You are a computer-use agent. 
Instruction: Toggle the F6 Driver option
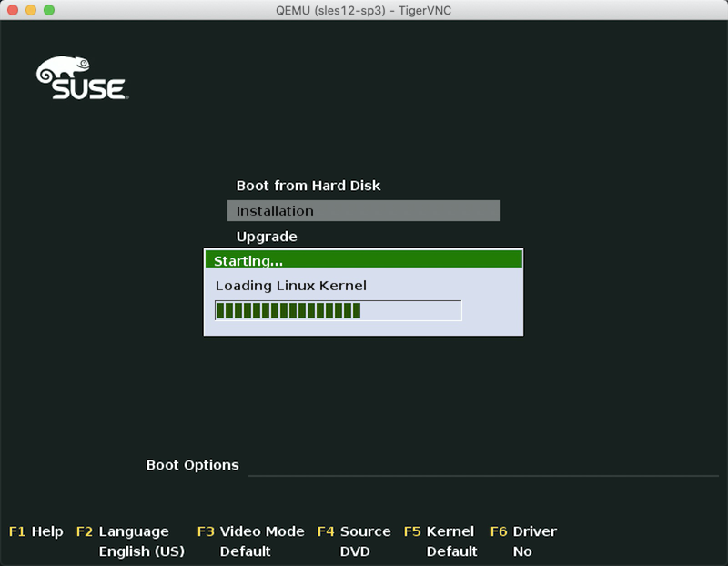pyautogui.click(x=523, y=531)
